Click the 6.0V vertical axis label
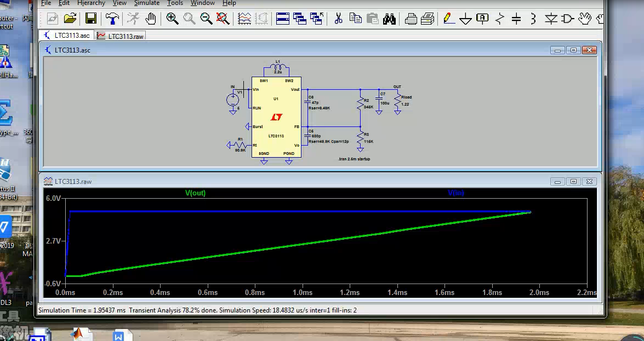This screenshot has width=644, height=341. coord(53,198)
